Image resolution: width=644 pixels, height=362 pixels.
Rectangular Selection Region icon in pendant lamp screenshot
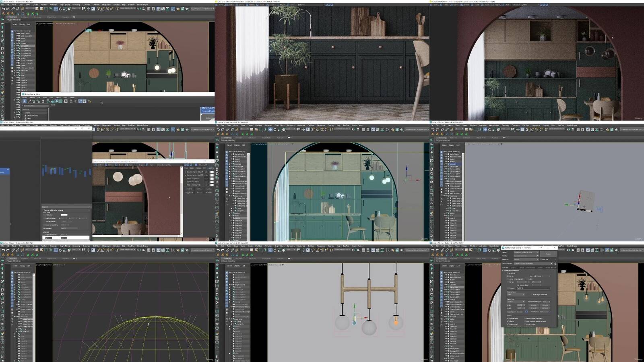260,250
